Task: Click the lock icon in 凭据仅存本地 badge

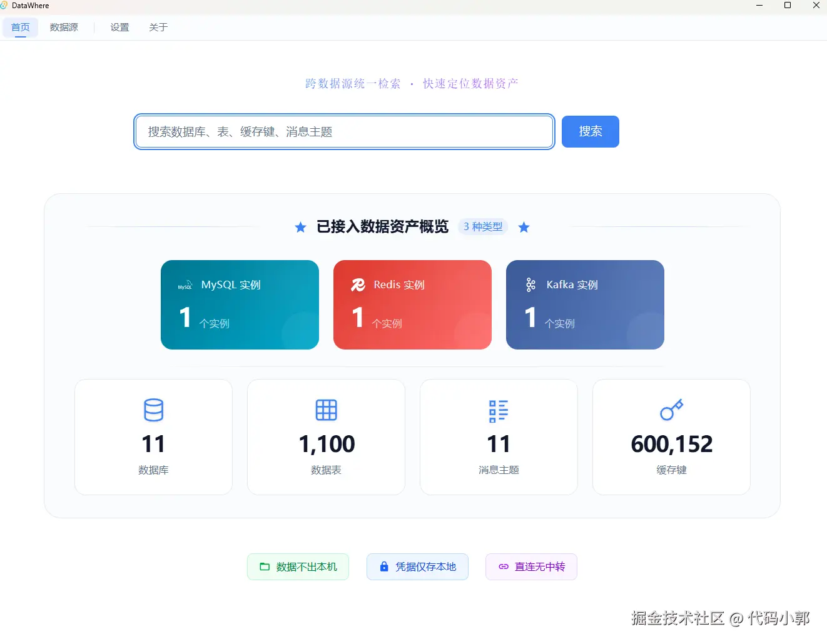Action: [x=384, y=566]
